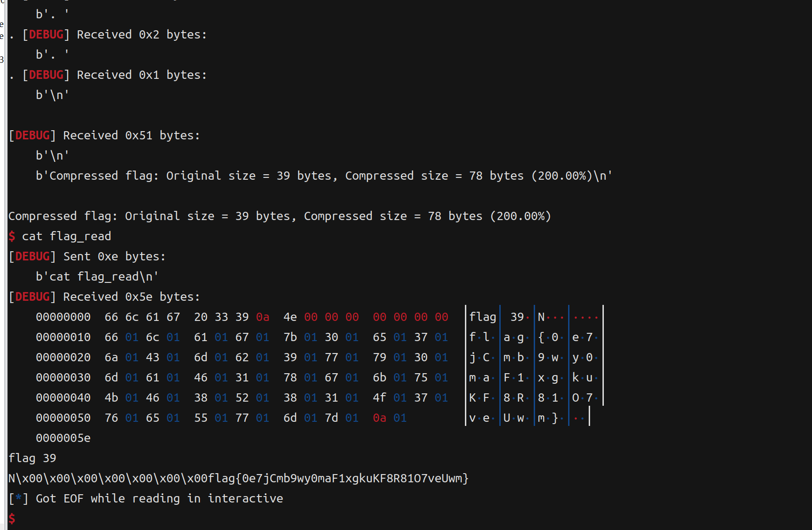Click the 'flag 39' output line

32,458
